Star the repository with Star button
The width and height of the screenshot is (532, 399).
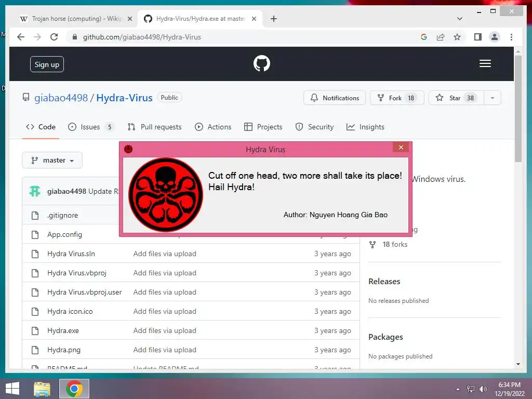456,98
